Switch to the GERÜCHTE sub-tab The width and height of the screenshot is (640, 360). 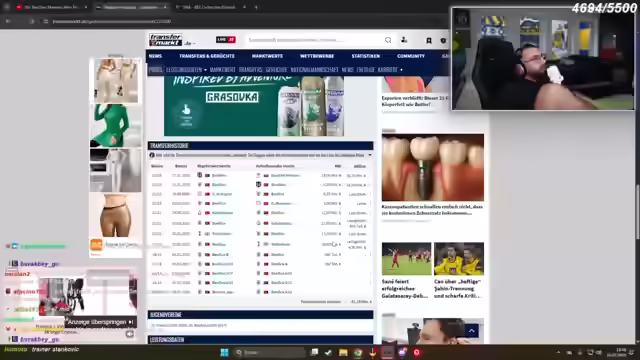pos(277,70)
